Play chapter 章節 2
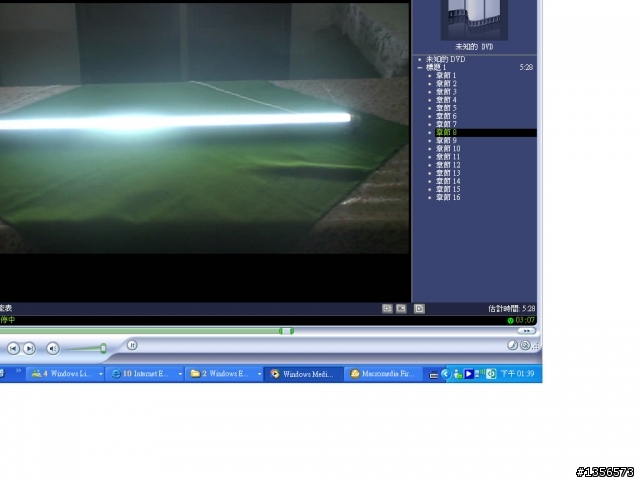Image resolution: width=640 pixels, height=480 pixels. pos(446,84)
